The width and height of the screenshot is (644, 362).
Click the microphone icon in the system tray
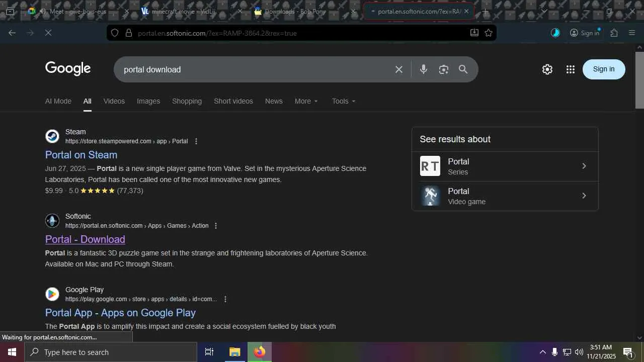coord(554,352)
